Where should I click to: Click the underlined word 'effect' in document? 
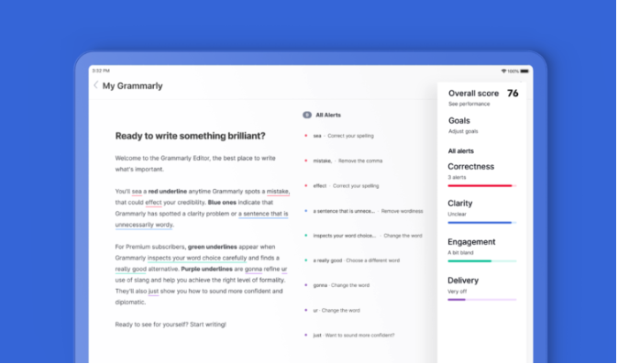153,203
